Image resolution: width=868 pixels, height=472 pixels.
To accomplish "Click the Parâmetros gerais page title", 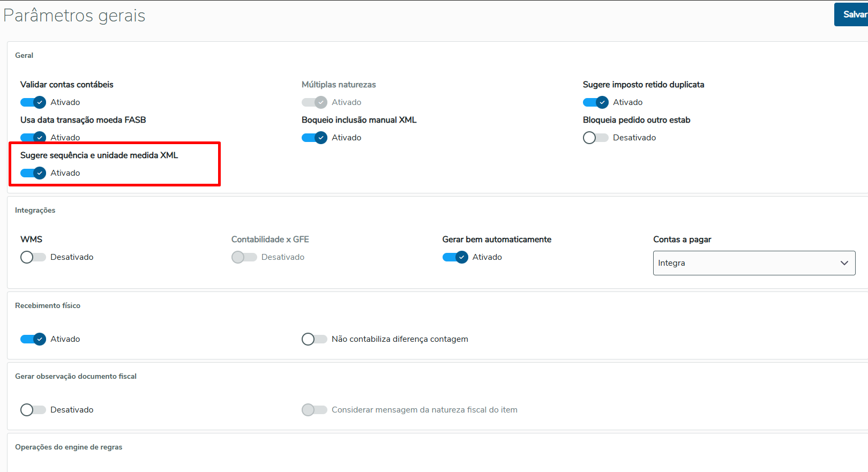I will [x=74, y=16].
